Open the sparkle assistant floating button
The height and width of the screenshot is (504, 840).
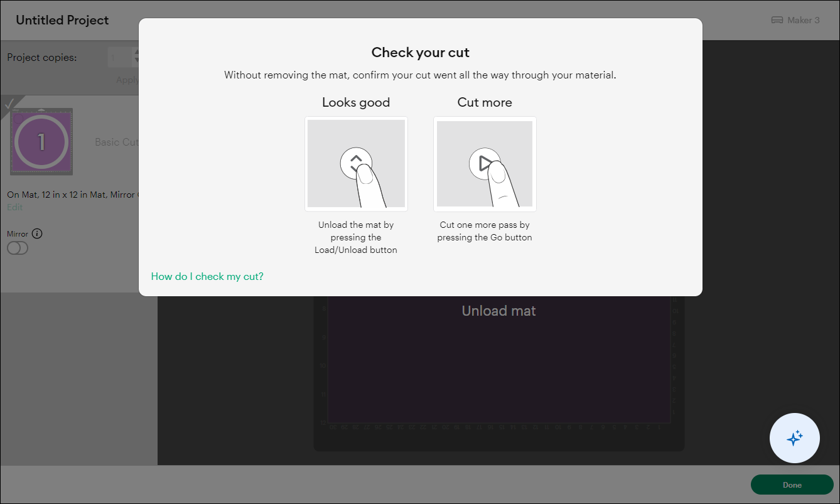pos(794,438)
